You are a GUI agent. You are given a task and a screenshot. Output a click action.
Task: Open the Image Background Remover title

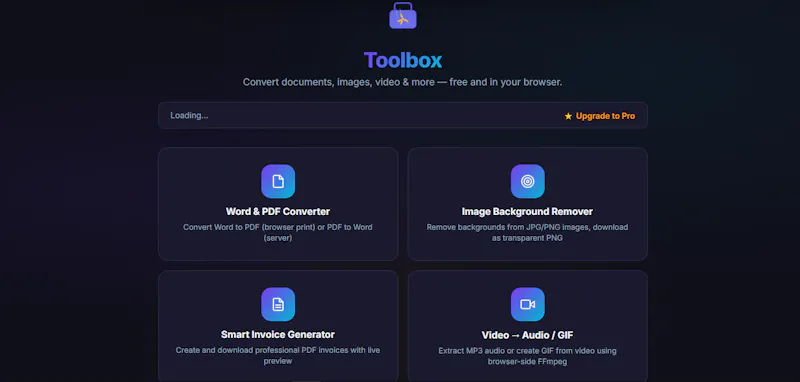pyautogui.click(x=528, y=211)
